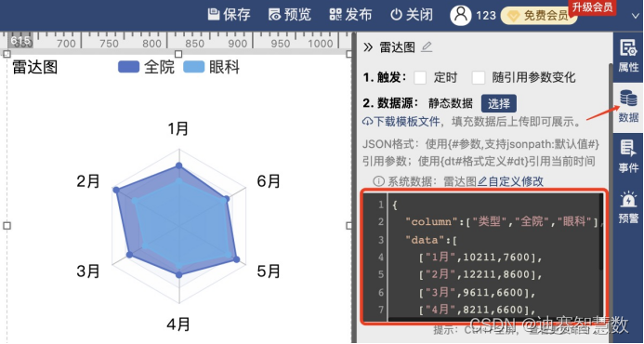Click the horizontal ruler at 800

click(151, 43)
